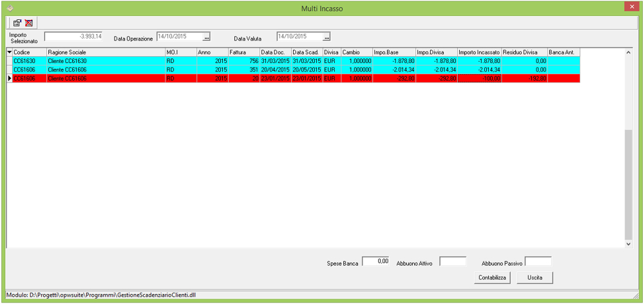Open the Data Valuta date picker
644x305 pixels.
[327, 37]
